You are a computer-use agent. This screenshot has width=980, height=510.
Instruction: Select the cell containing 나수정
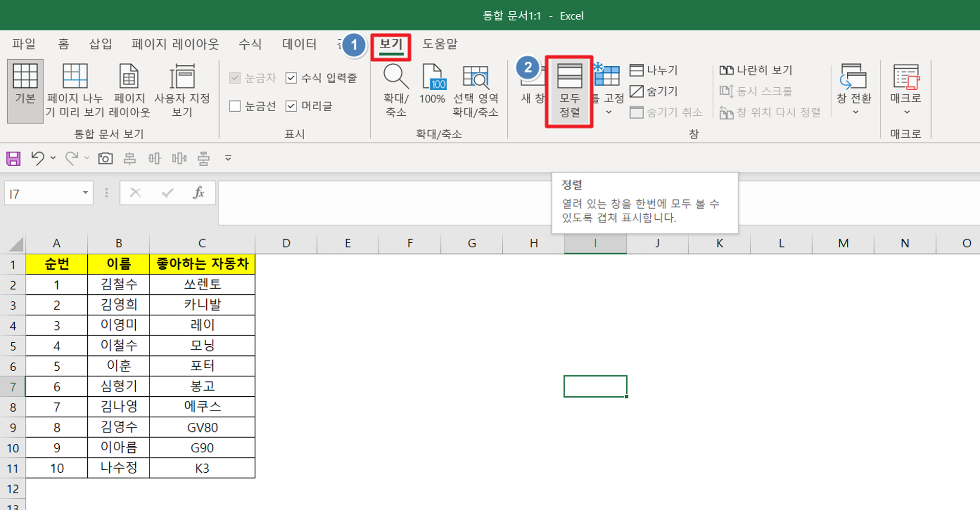pos(118,468)
